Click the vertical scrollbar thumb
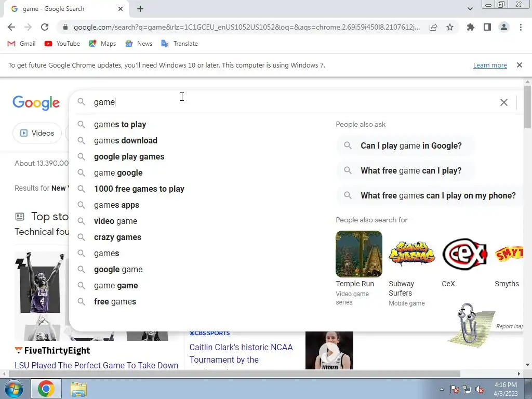Viewport: 532px width, 399px height. (x=527, y=107)
